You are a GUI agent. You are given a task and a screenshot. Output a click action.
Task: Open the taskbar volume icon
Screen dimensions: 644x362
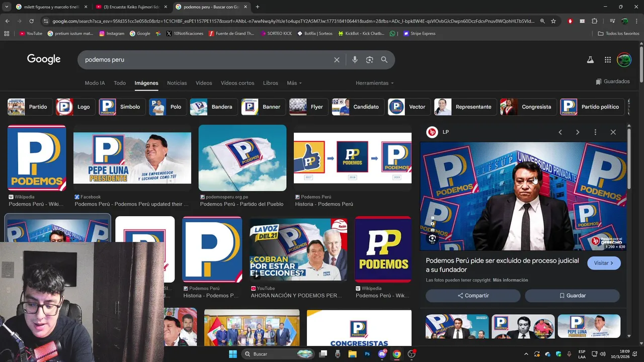click(x=603, y=354)
